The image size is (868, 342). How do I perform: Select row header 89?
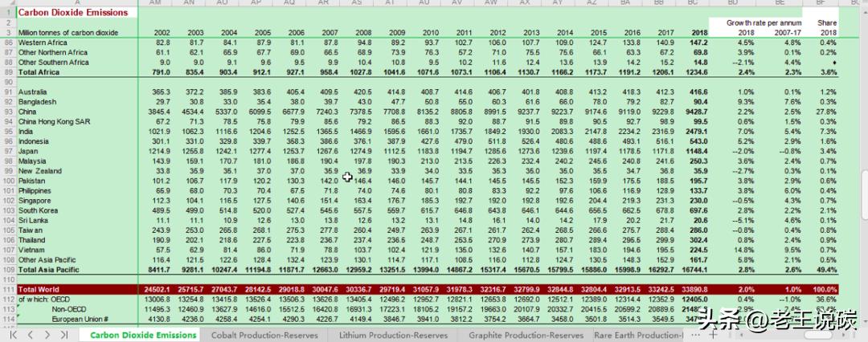point(8,72)
